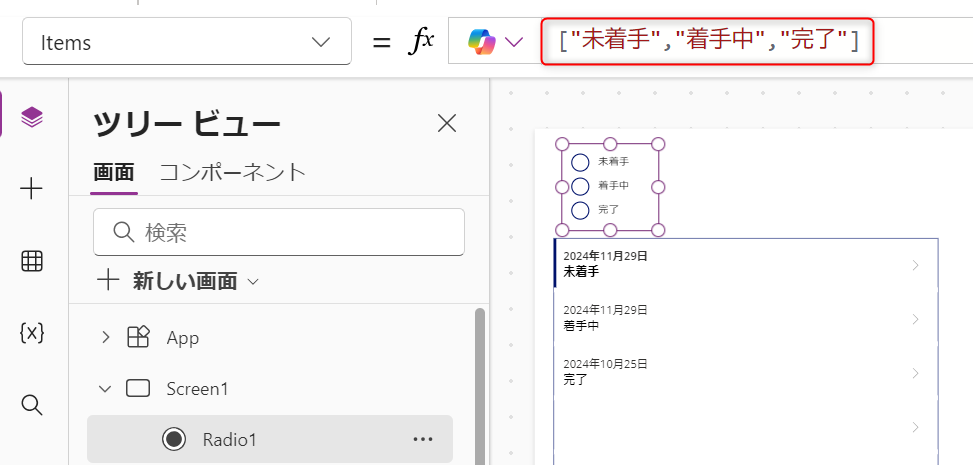Screen dimensions: 973x465
Task: Open the 未着手 gallery item chevron
Action: tap(916, 265)
